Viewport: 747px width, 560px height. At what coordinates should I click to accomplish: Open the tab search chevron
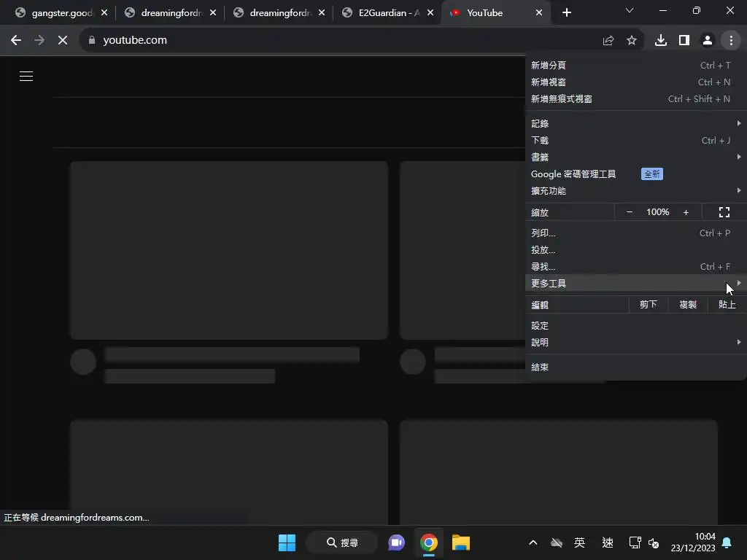(630, 10)
